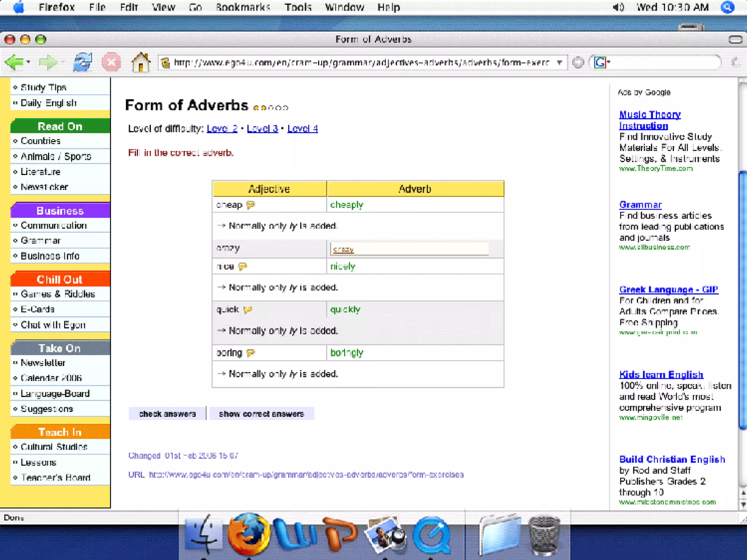Open the Spotlight search icon

click(x=727, y=7)
